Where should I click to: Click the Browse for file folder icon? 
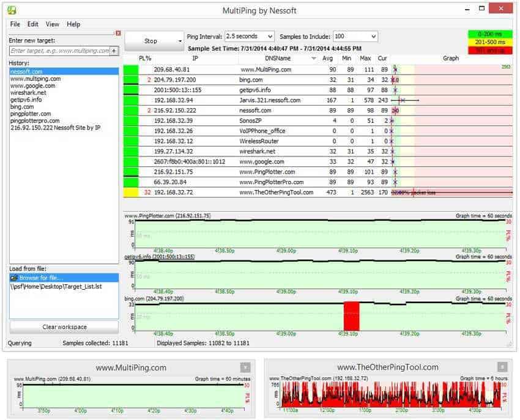(x=14, y=278)
